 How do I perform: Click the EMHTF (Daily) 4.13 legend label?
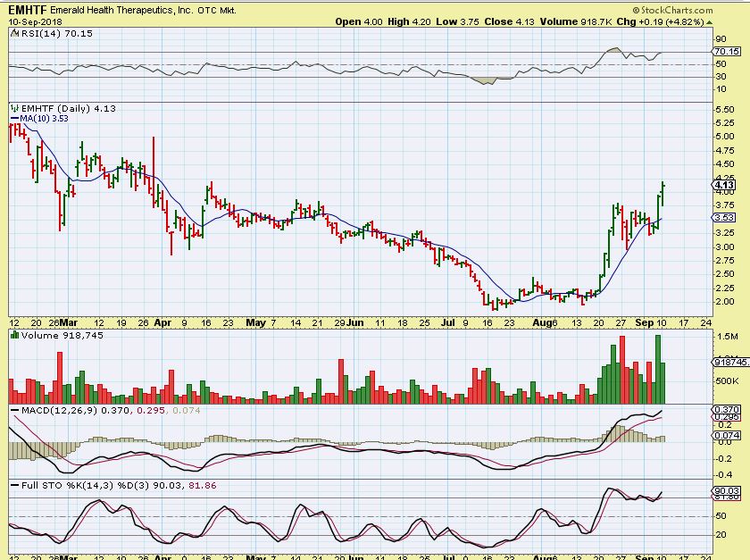coord(69,109)
